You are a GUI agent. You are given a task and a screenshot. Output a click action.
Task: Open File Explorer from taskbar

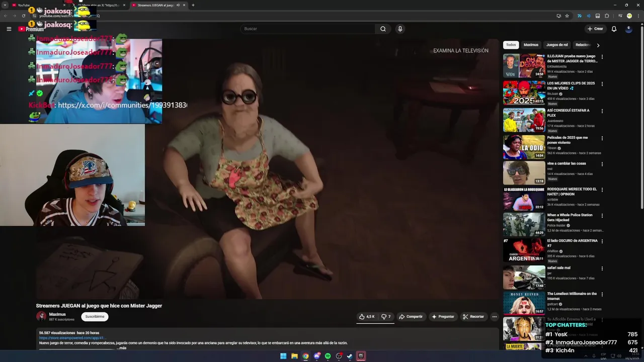pos(294,356)
